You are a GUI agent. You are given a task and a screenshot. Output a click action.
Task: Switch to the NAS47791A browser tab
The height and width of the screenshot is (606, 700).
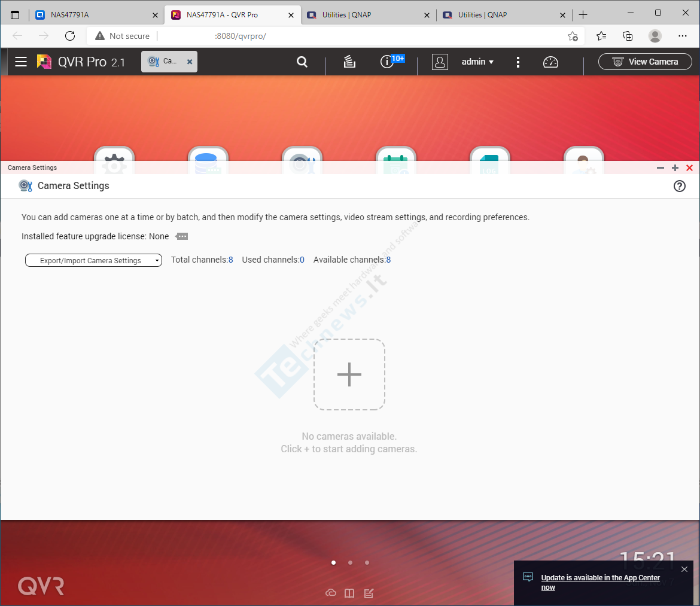tap(96, 15)
